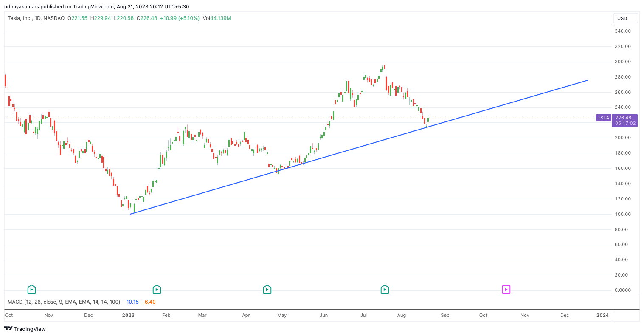Viewport: 644px width, 336px height.
Task: Click the MACD signal value -6.40
Action: (x=149, y=302)
